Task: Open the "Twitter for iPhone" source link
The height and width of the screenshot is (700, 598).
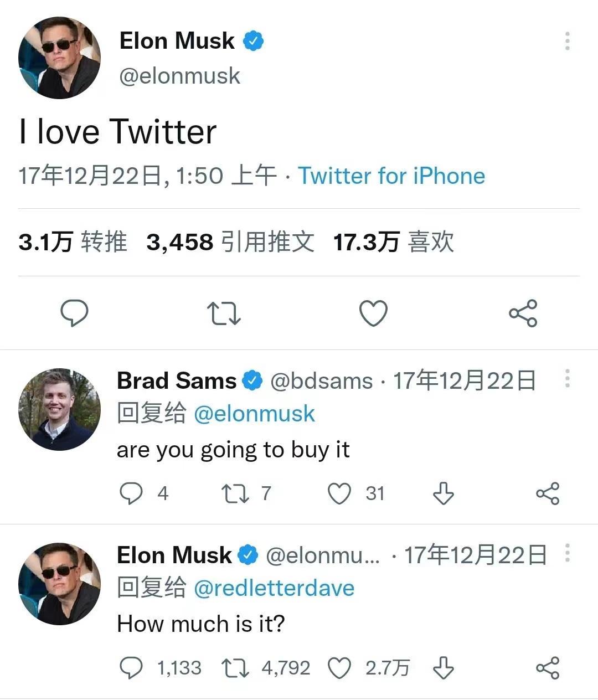Action: click(391, 176)
